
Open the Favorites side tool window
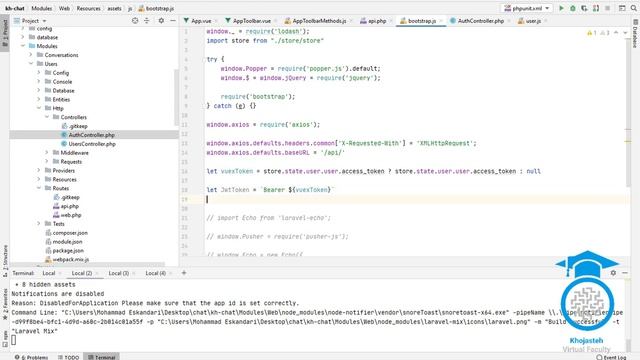click(5, 304)
